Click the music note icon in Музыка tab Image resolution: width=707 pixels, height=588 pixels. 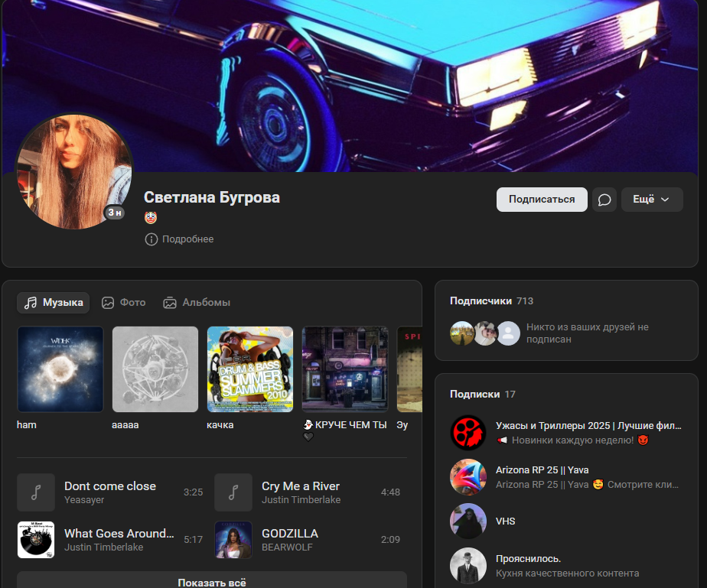tap(31, 303)
